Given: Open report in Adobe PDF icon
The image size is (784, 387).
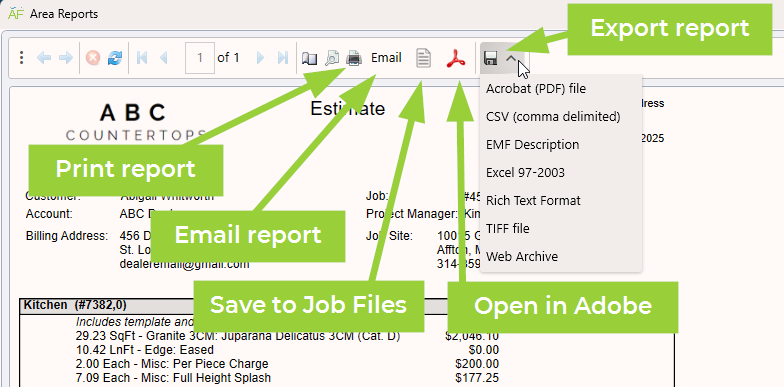Looking at the screenshot, I should (x=456, y=58).
